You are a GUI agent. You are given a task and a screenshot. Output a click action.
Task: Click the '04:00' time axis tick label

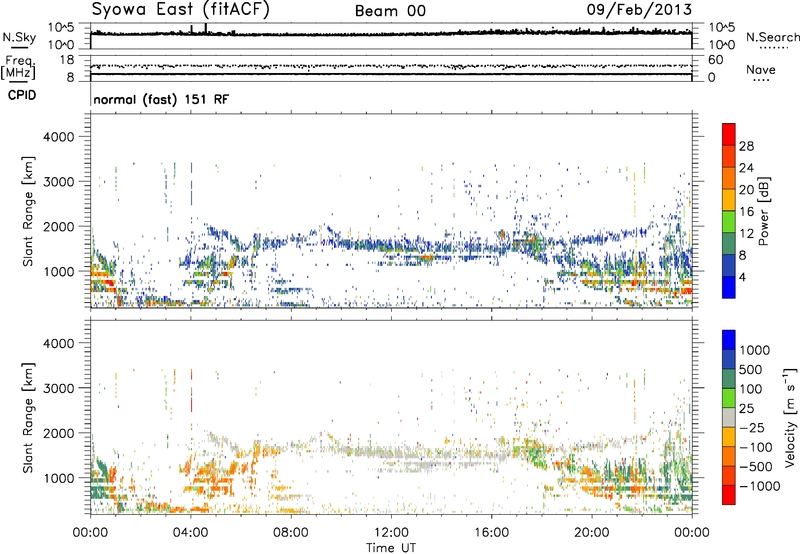pyautogui.click(x=190, y=533)
